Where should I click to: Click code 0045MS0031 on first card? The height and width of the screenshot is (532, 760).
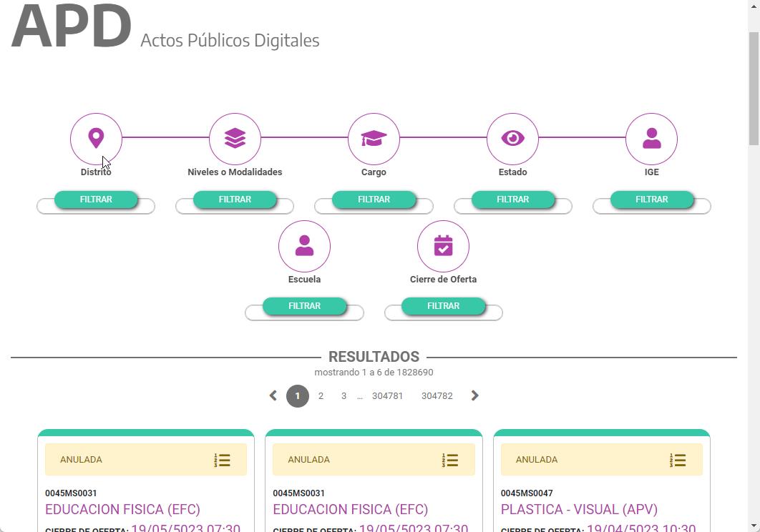tap(71, 493)
